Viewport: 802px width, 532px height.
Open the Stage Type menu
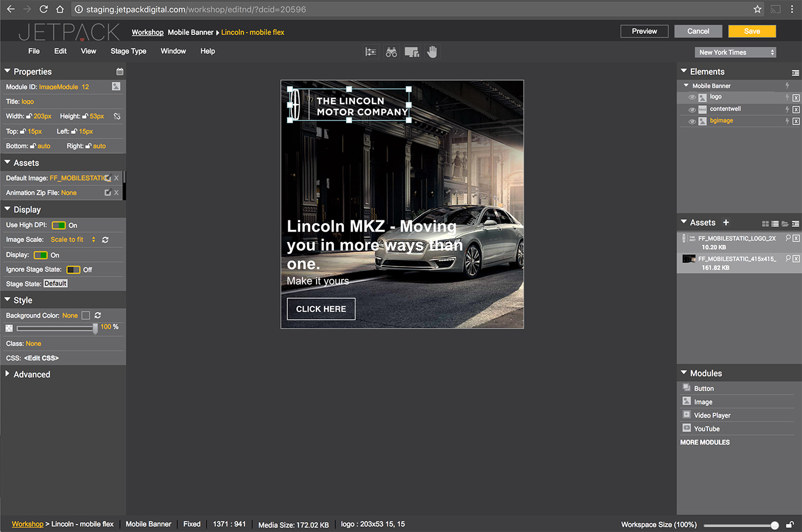tap(129, 51)
